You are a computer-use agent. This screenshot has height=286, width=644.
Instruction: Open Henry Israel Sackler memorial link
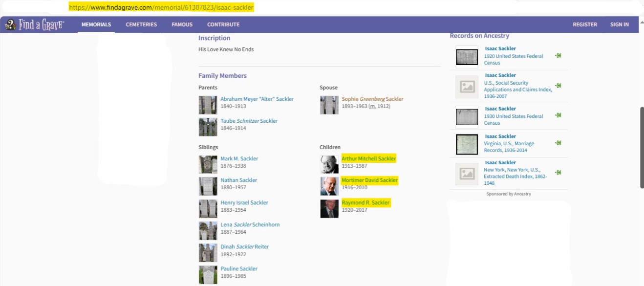pos(244,202)
